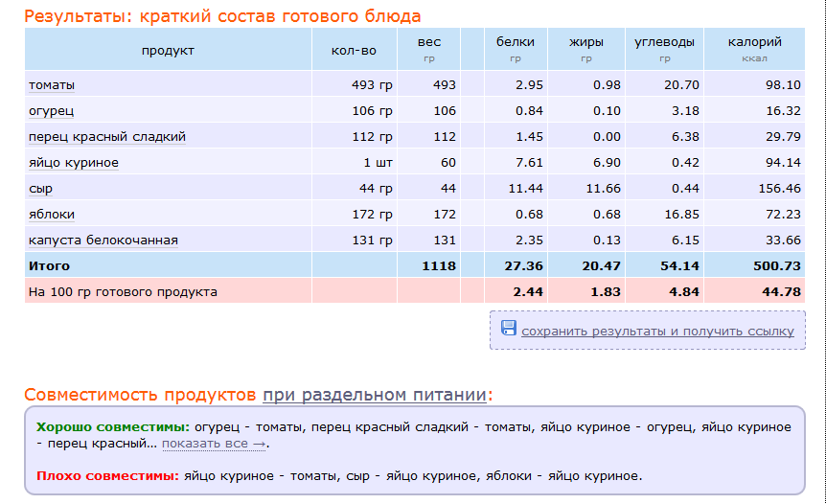Click the 'Хорошо совместимы:' label
826x504 pixels.
(113, 427)
